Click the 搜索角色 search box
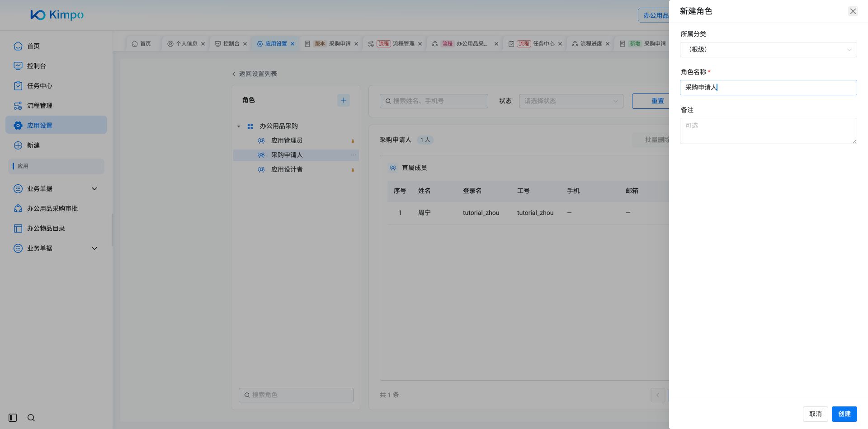Viewport: 868px width, 429px height. 296,395
